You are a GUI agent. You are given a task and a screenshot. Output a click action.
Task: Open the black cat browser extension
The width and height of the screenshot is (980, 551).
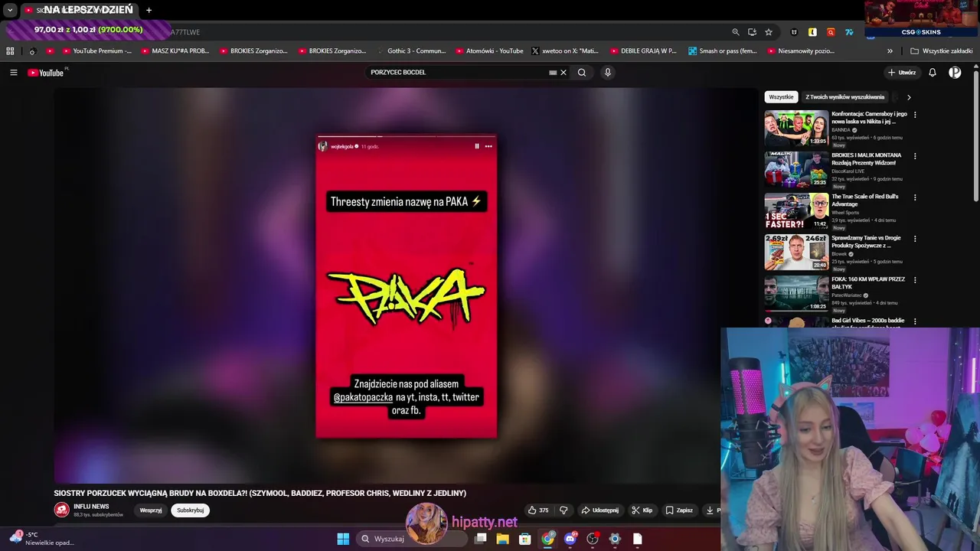[794, 32]
